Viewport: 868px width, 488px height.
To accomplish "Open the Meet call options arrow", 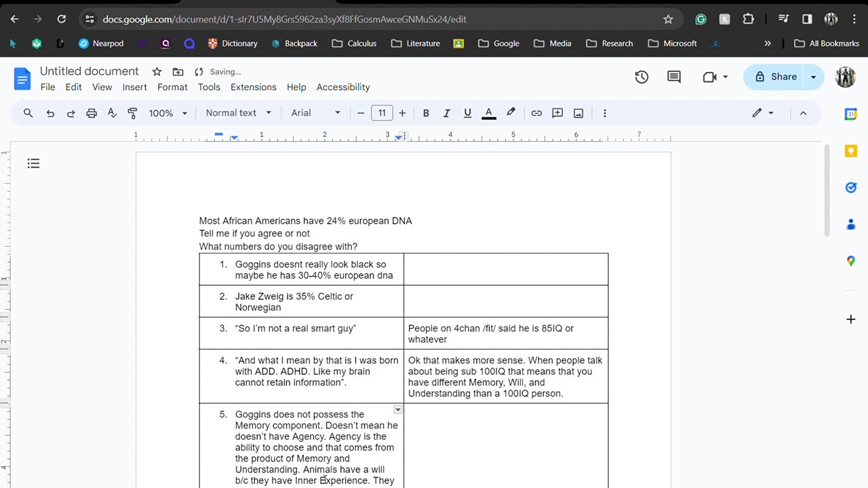I will [725, 77].
